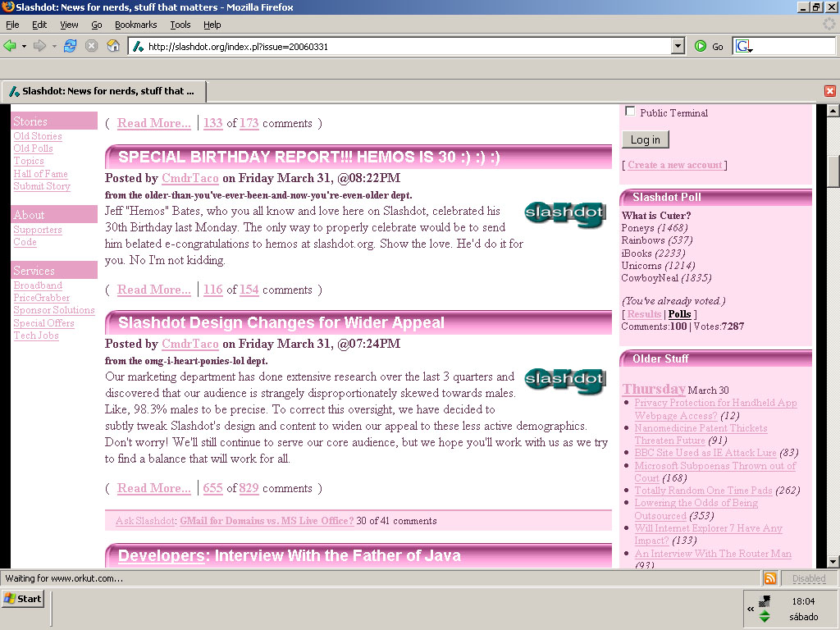Open the File menu
The width and height of the screenshot is (840, 630).
(x=12, y=25)
